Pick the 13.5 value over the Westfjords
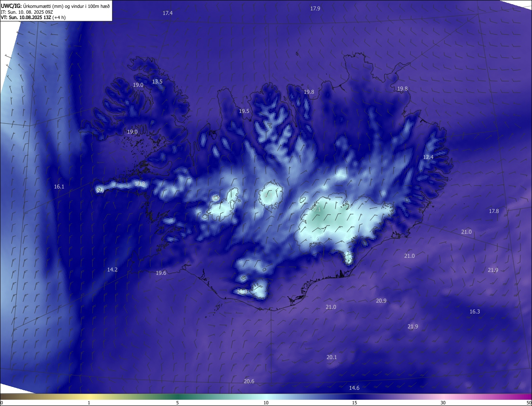Image resolution: width=532 pixels, height=406 pixels. click(x=157, y=82)
